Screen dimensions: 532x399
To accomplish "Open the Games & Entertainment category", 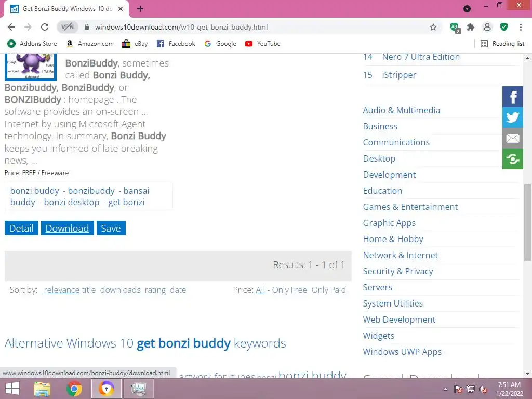I will (410, 207).
